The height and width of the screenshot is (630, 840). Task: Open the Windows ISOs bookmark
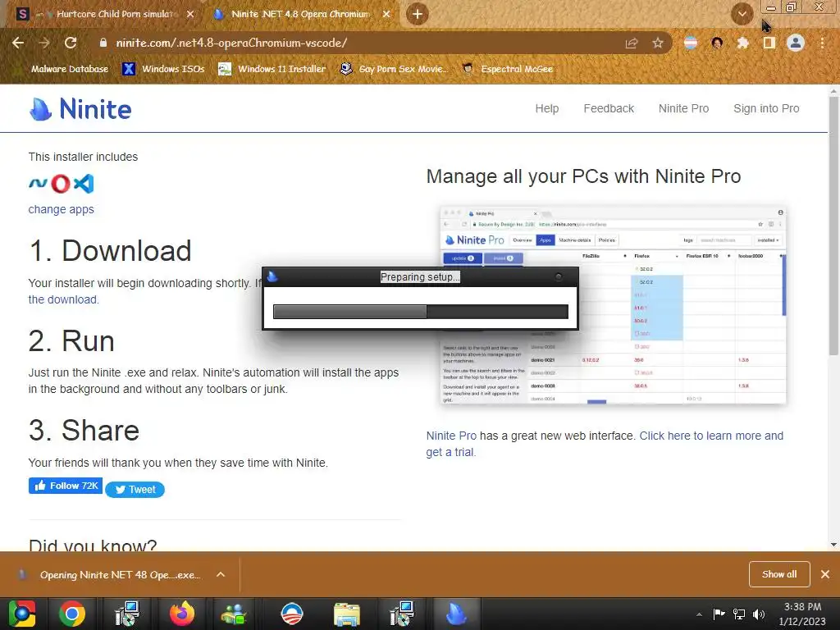163,69
